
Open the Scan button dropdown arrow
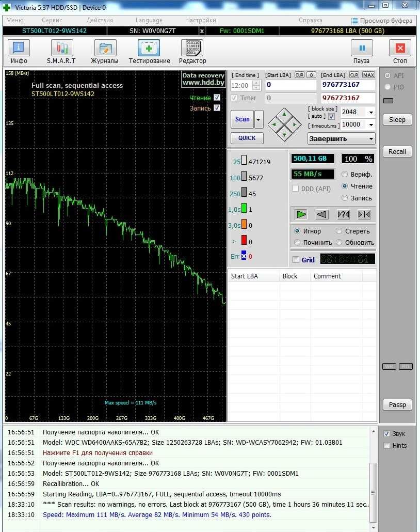[x=259, y=119]
